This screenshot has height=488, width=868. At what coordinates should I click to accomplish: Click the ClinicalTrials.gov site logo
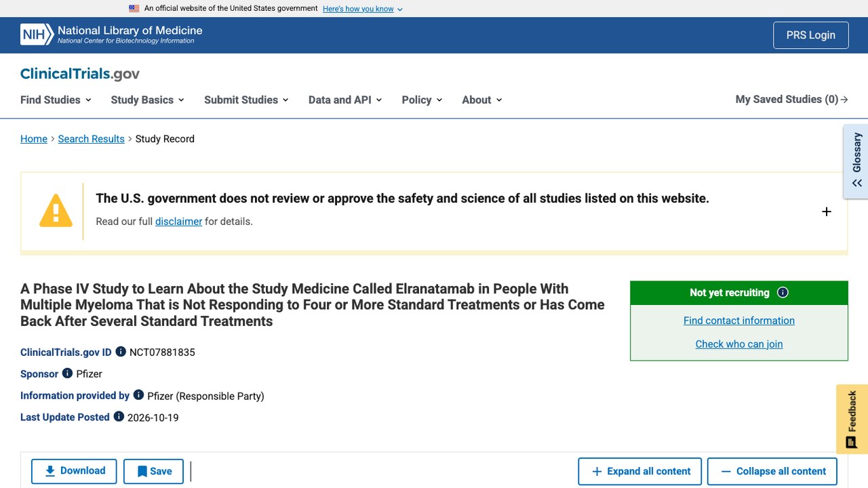coord(80,74)
